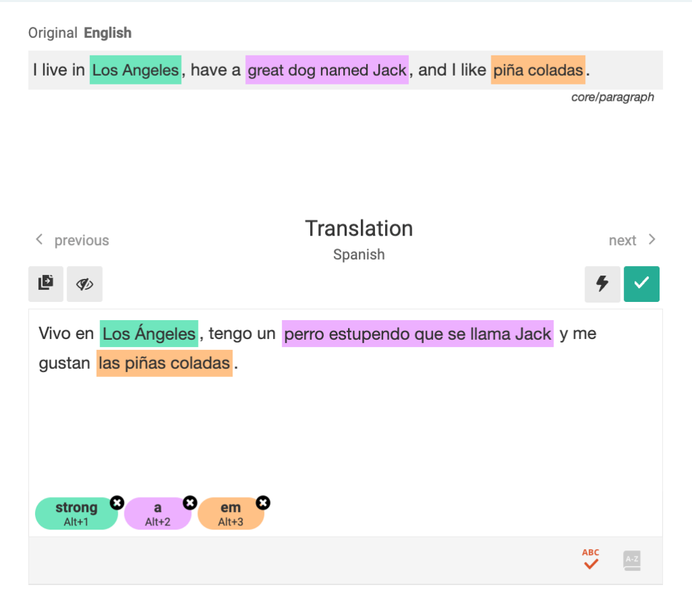Remove the "a" link tag pill

(190, 503)
